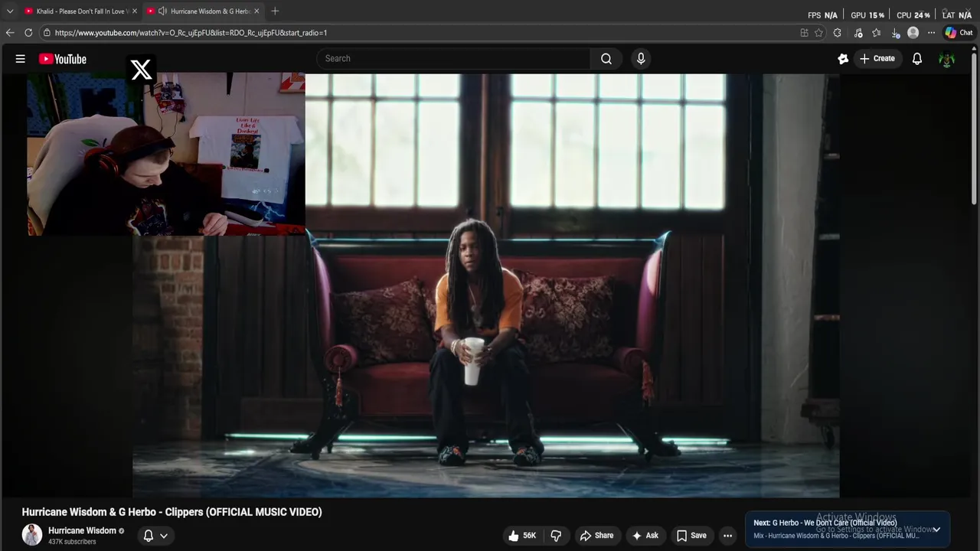Open more actions ellipsis under video
Screen dimensions: 980x551
tap(728, 536)
